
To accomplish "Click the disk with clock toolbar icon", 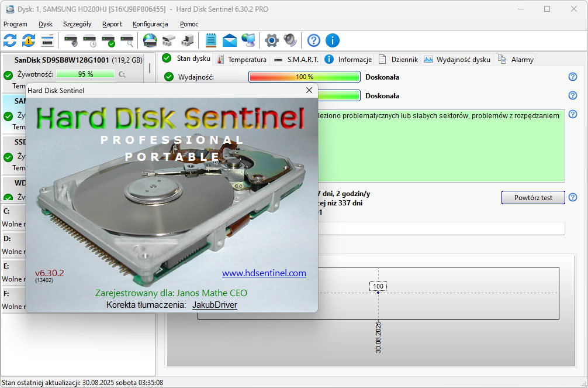I will [89, 40].
